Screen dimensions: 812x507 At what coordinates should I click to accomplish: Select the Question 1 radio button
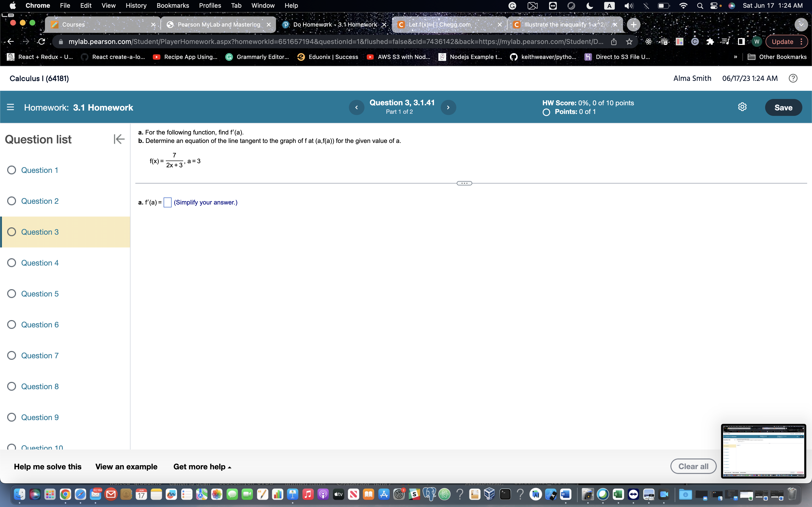(x=11, y=170)
